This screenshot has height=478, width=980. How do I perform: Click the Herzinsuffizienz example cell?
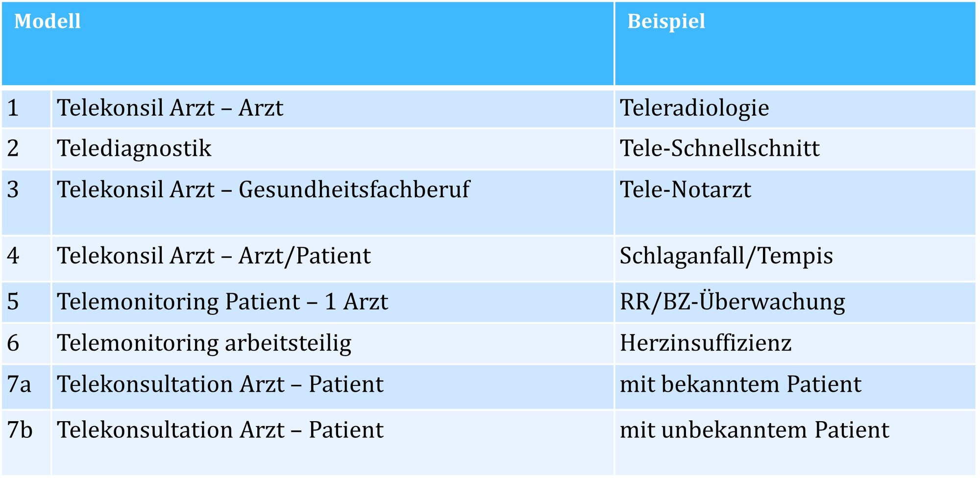[x=706, y=343]
